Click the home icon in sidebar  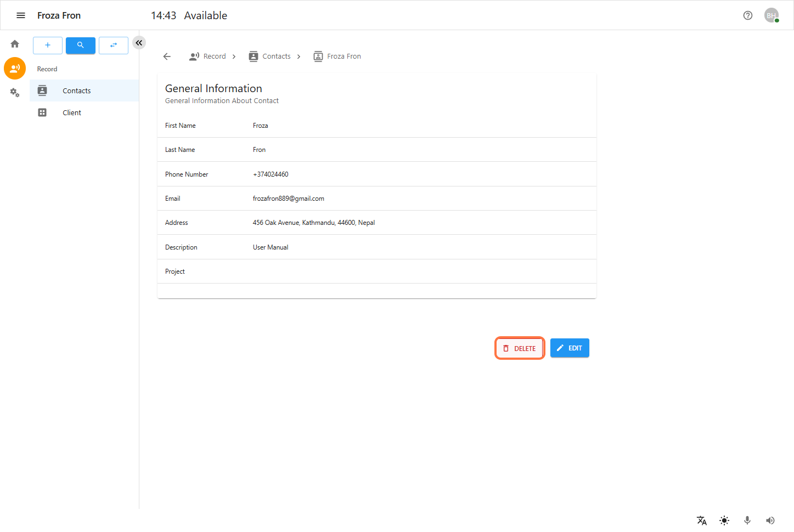(15, 44)
